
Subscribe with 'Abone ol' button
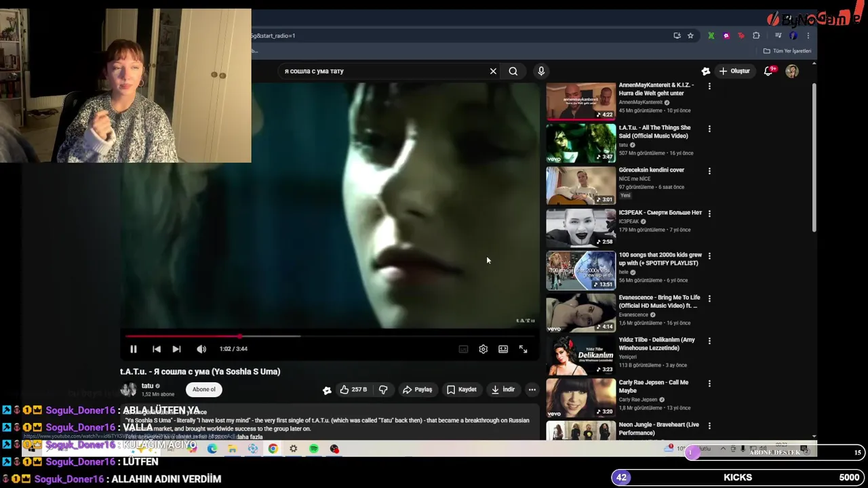(x=203, y=390)
